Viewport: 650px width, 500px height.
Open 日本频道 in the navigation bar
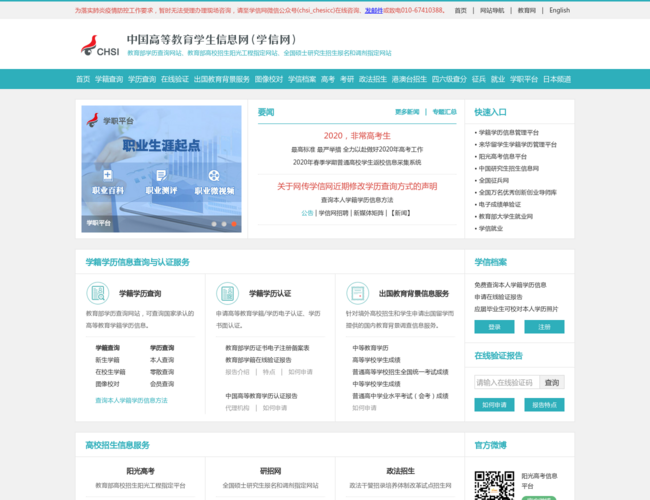tap(557, 79)
